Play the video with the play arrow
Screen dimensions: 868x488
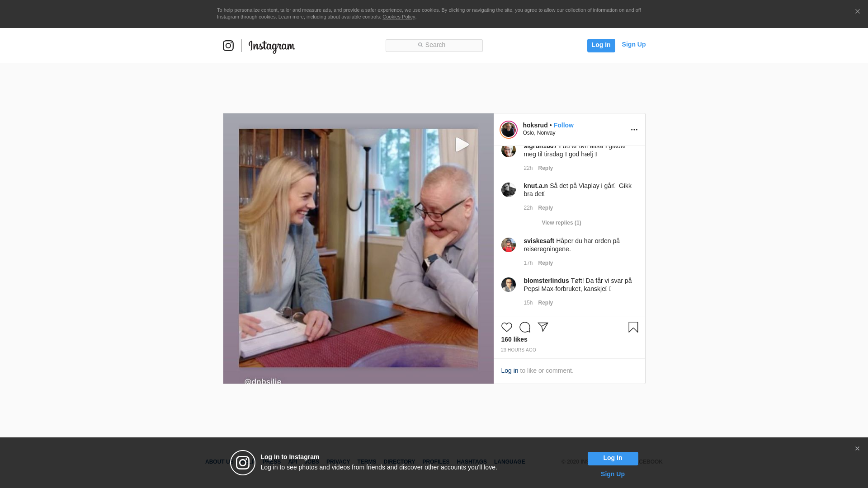click(462, 145)
